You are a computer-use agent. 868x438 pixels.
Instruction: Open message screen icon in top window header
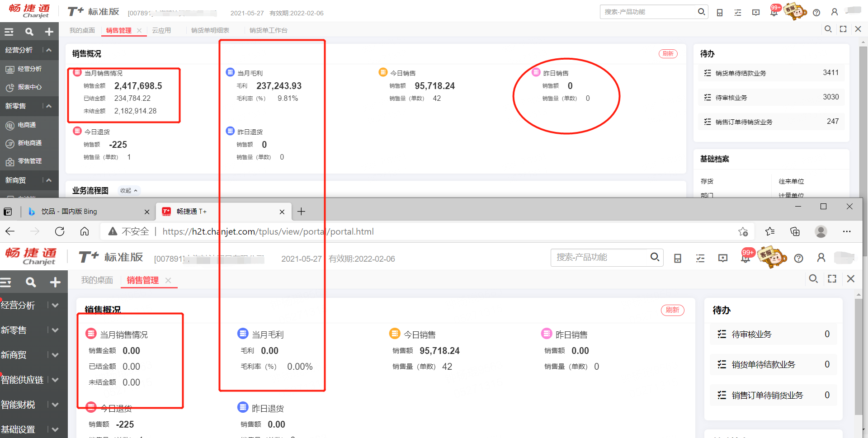[756, 13]
